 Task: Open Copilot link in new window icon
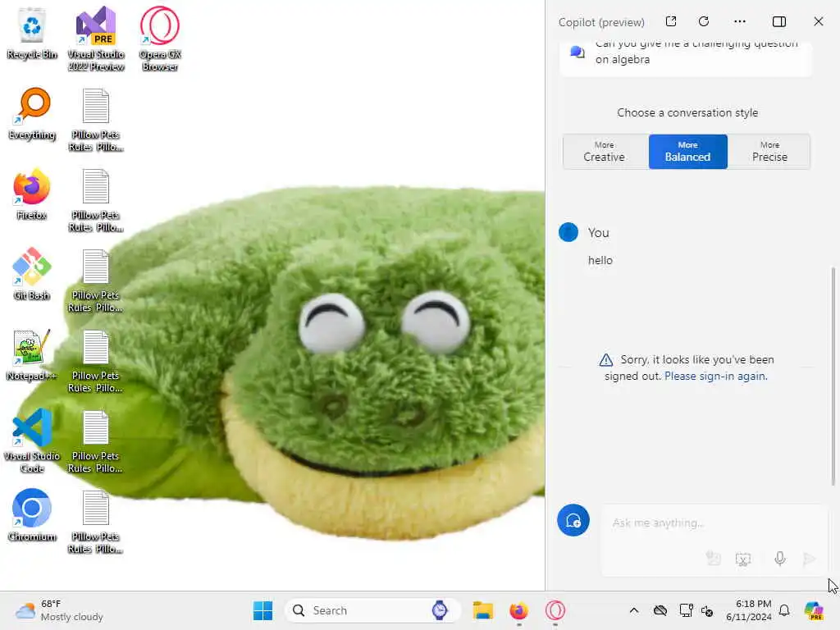pyautogui.click(x=671, y=21)
